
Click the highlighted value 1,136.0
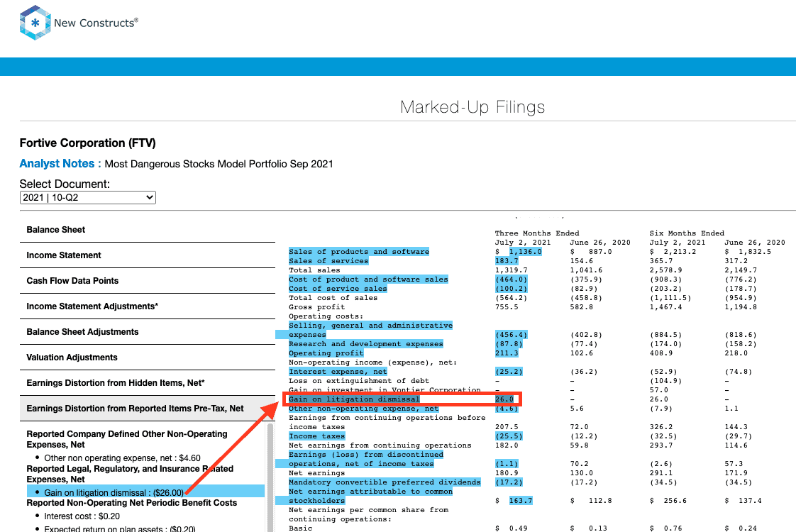click(526, 252)
